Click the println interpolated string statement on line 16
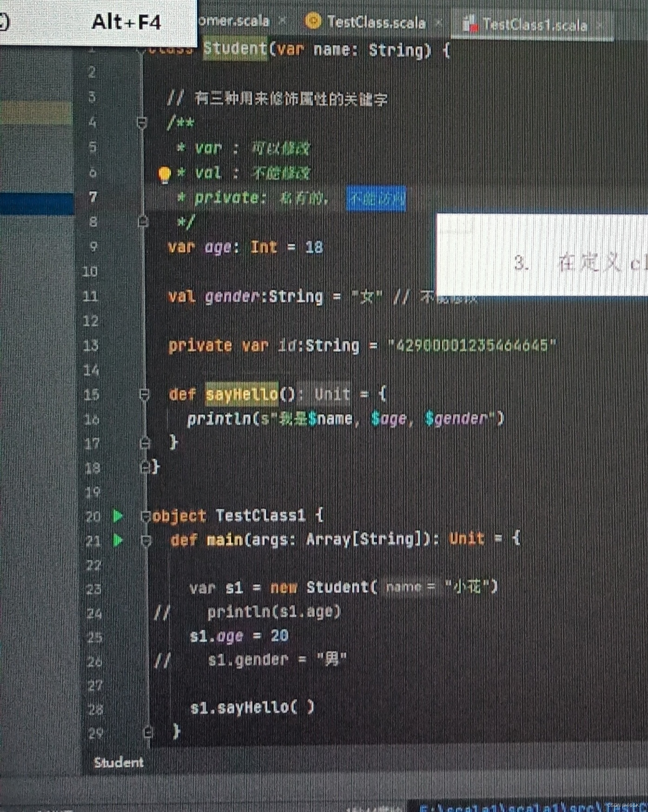The image size is (648, 812). tap(345, 419)
